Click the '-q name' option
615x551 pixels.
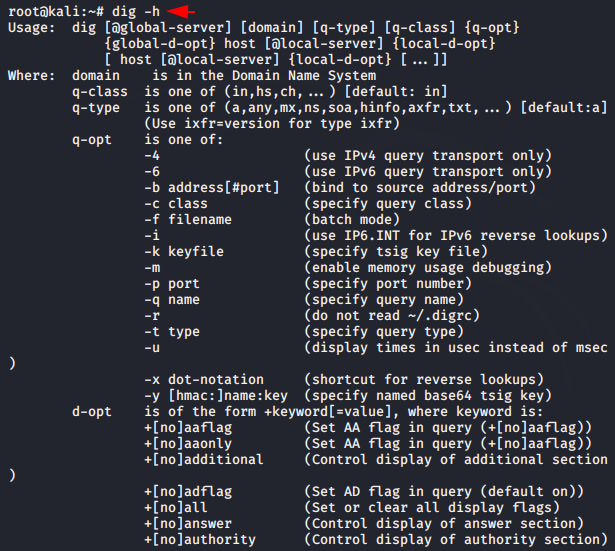tap(172, 300)
